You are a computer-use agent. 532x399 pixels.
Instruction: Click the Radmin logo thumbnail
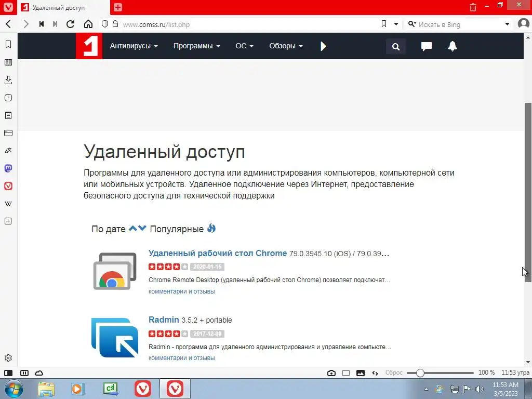(x=115, y=338)
